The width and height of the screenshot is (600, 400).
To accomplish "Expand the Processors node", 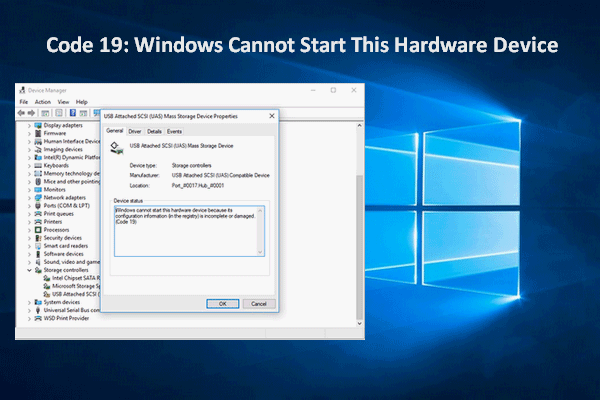I will [x=29, y=230].
